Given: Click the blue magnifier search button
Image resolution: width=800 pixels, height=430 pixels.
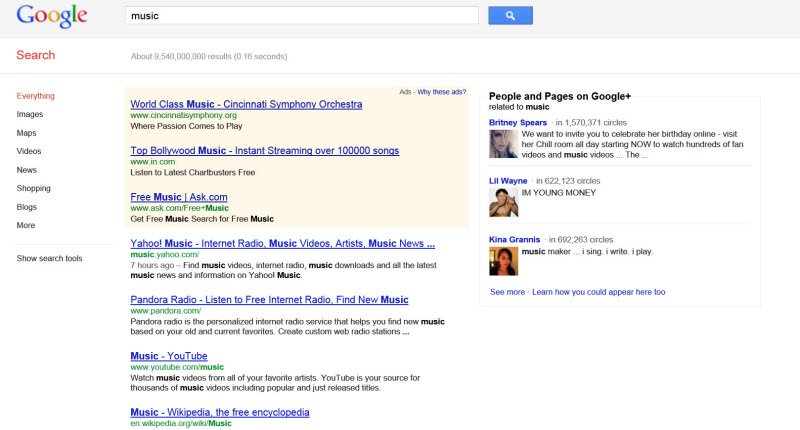Looking at the screenshot, I should pyautogui.click(x=510, y=15).
